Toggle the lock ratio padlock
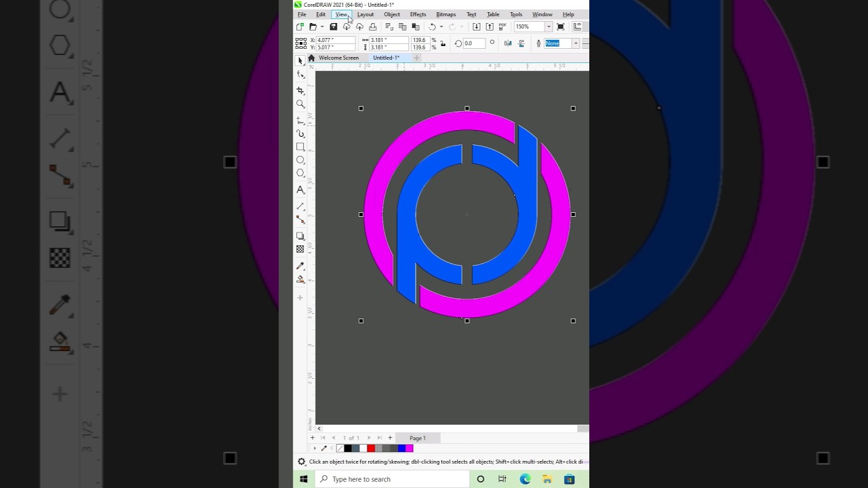The height and width of the screenshot is (488, 868). (443, 43)
